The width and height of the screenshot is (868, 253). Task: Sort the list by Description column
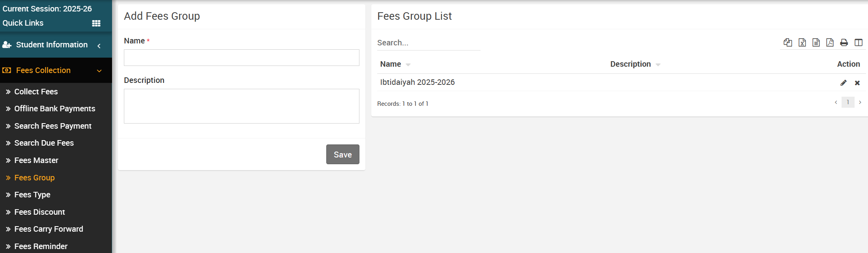tap(630, 64)
